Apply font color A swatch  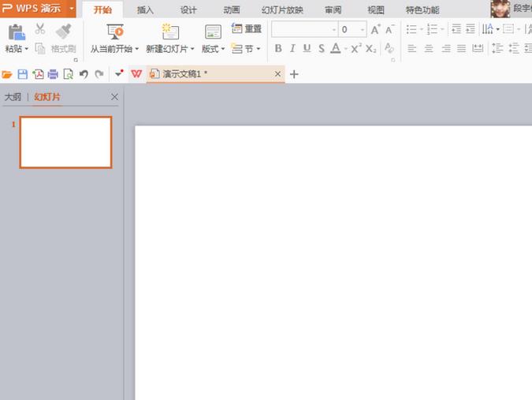[336, 49]
